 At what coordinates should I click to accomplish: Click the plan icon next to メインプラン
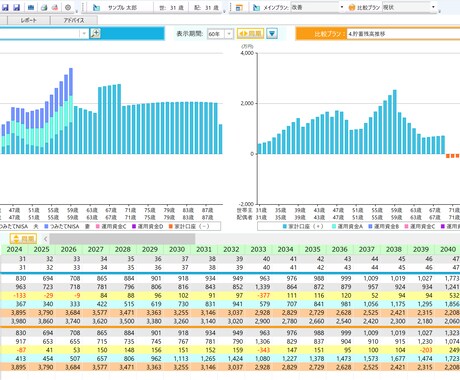[257, 7]
